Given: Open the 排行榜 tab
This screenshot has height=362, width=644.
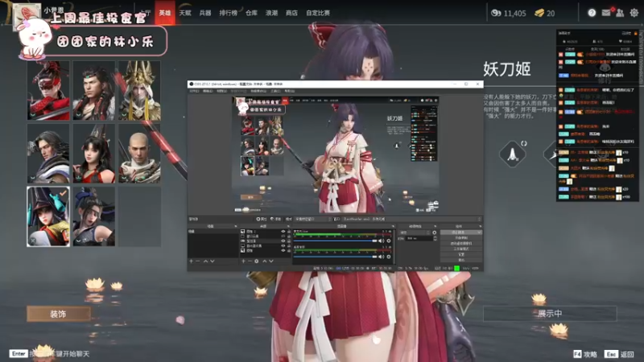Looking at the screenshot, I should coord(229,13).
